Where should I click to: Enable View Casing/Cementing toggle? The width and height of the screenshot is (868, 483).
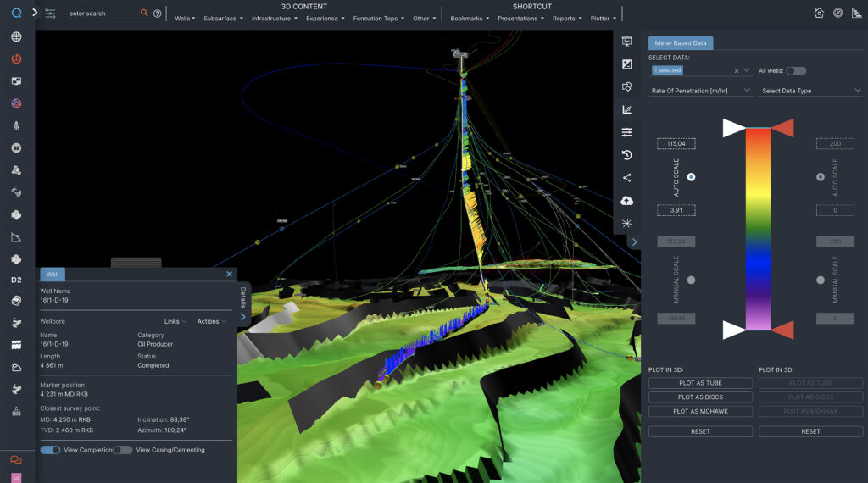coord(123,450)
